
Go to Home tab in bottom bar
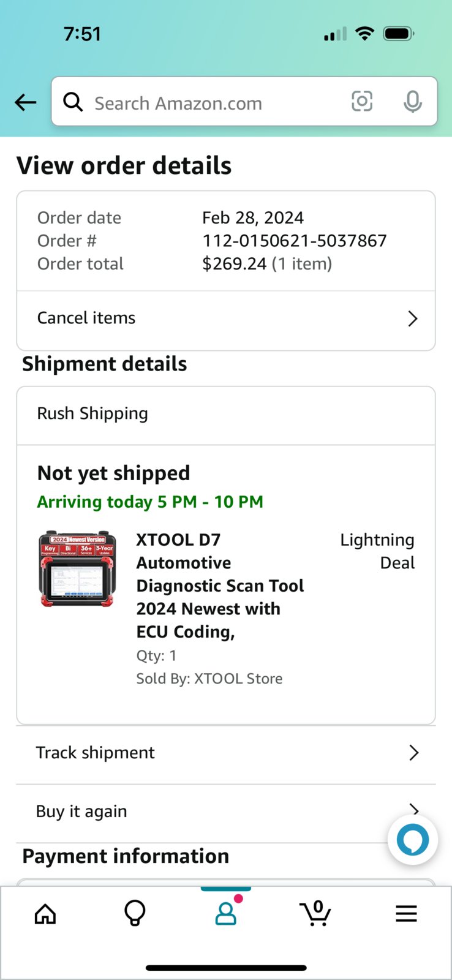pos(45,914)
